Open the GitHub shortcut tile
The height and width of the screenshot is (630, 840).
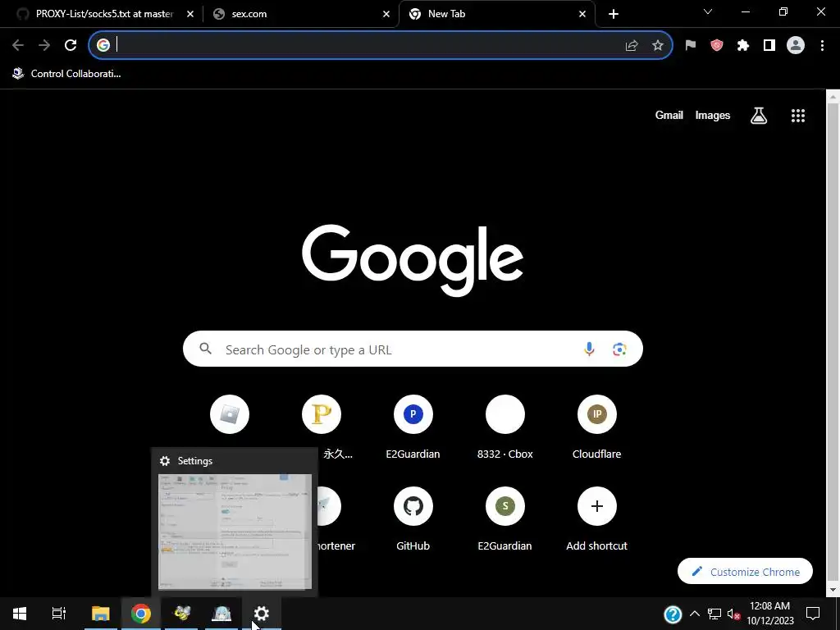(413, 519)
